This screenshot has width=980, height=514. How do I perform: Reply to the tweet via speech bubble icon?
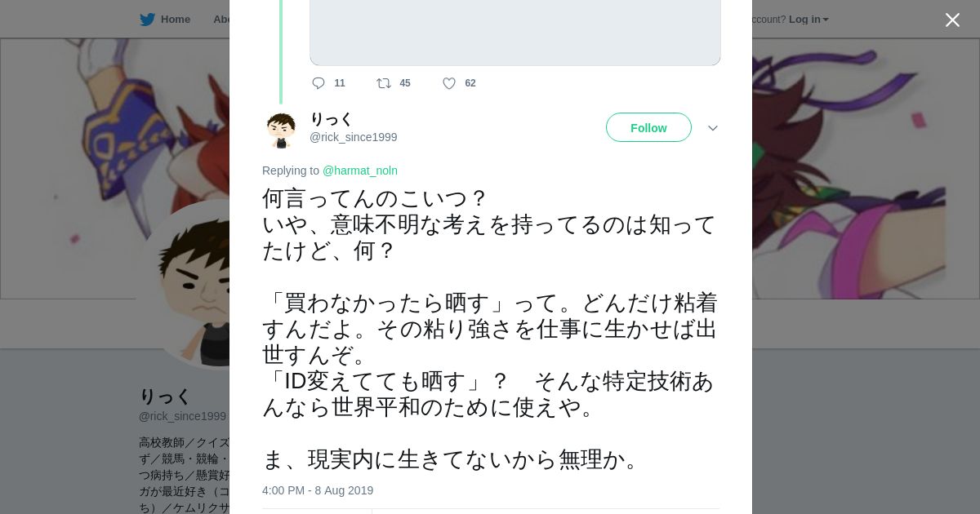pyautogui.click(x=318, y=83)
